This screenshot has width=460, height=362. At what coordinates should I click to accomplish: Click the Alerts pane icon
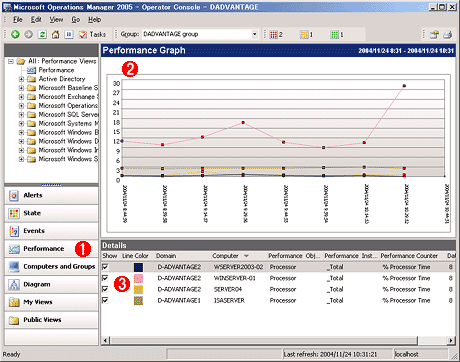(x=14, y=195)
